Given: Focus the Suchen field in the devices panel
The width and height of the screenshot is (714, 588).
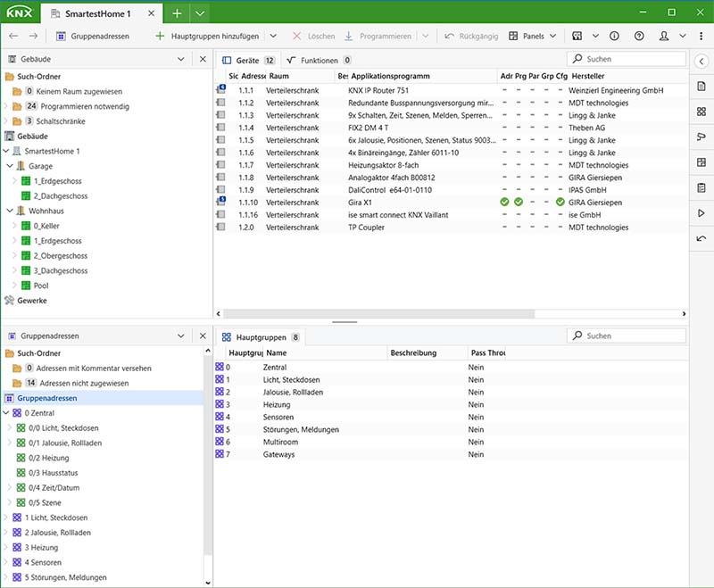Looking at the screenshot, I should click(x=627, y=59).
